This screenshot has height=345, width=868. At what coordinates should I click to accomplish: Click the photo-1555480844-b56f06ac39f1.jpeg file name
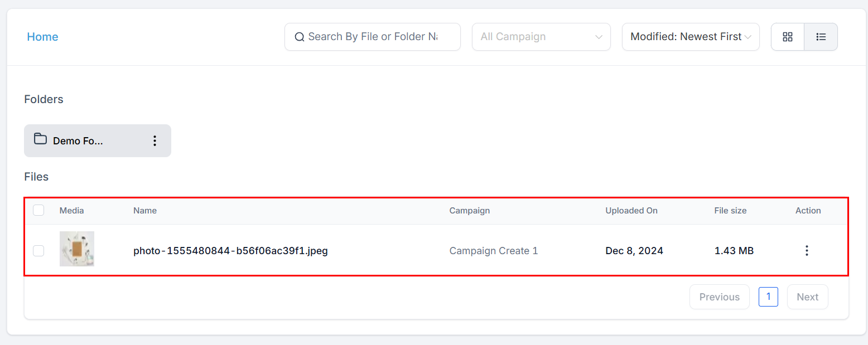230,251
